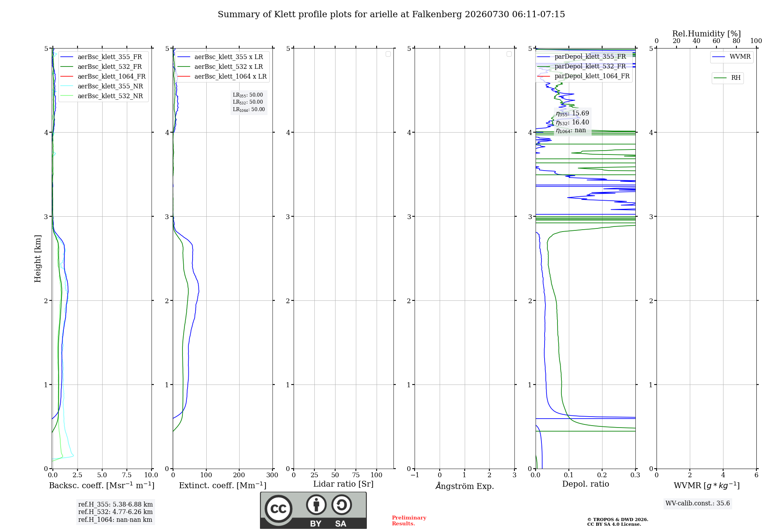
Task: Click the Lidar ratio [Sr] axis label
Action: pyautogui.click(x=343, y=484)
